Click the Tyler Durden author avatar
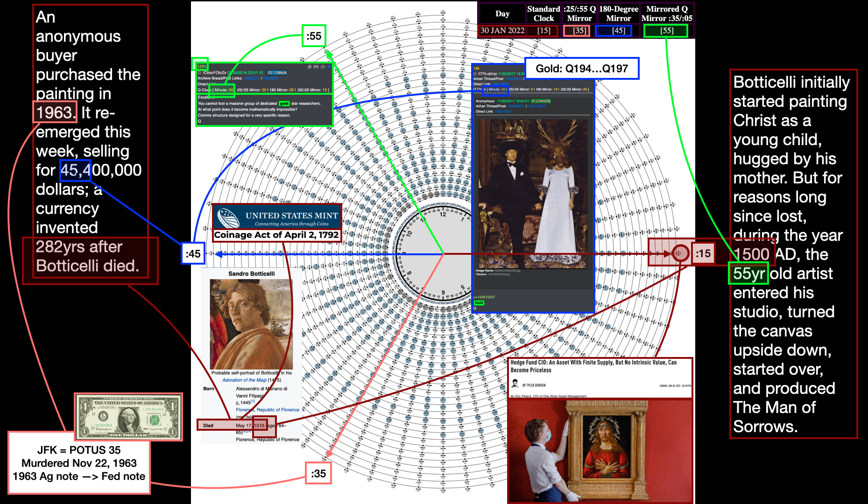Image resolution: width=868 pixels, height=504 pixels. click(x=515, y=384)
